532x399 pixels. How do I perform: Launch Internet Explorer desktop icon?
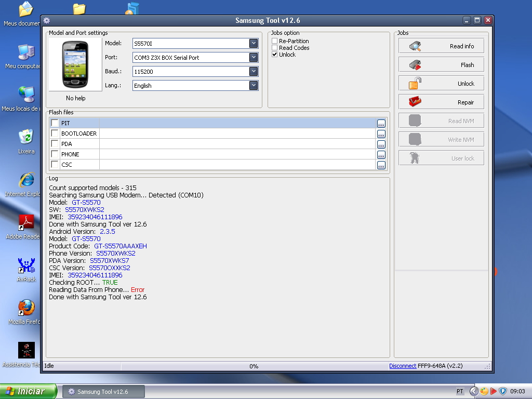click(26, 180)
